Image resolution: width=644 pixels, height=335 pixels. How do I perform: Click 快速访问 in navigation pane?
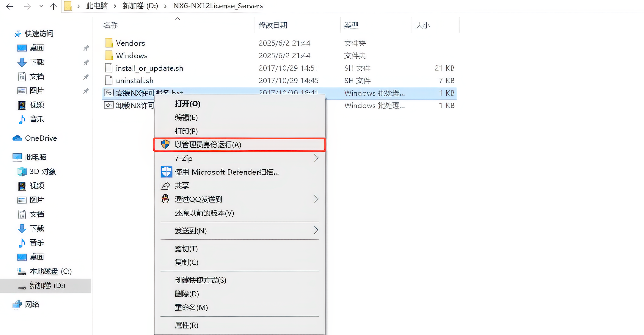[39, 34]
